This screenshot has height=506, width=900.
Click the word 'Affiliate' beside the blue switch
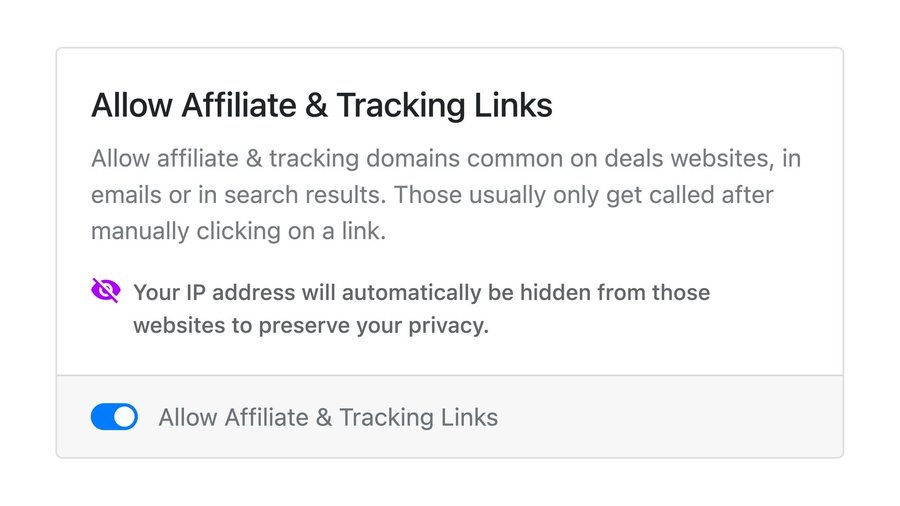tap(266, 417)
